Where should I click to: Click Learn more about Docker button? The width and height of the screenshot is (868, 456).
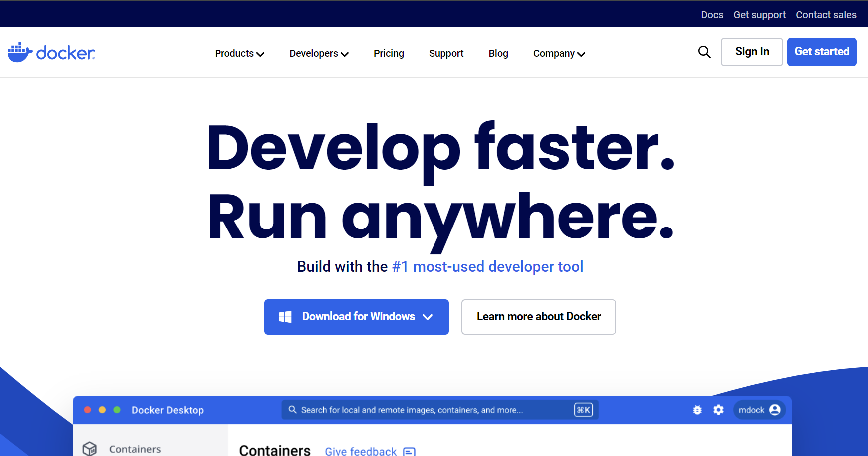(x=539, y=317)
